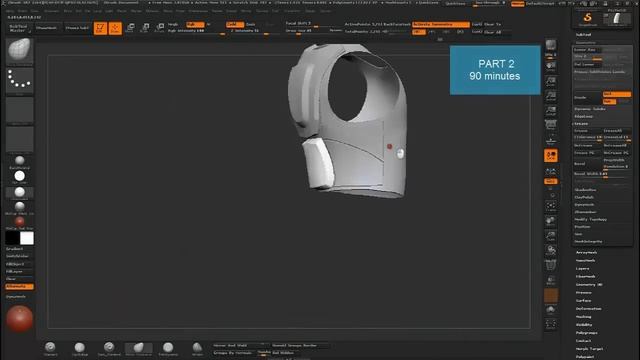The height and width of the screenshot is (360, 640).
Task: Toggle the XYZ rotation mode button
Action: tap(551, 181)
